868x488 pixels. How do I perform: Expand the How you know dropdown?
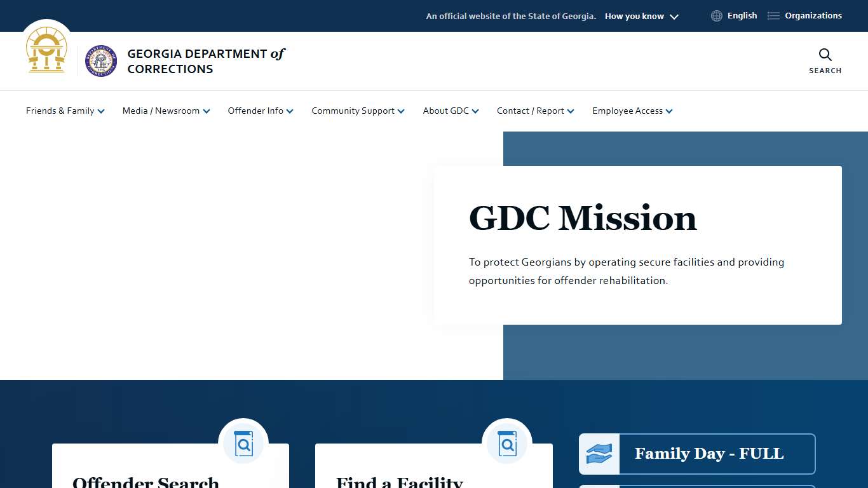tap(641, 16)
